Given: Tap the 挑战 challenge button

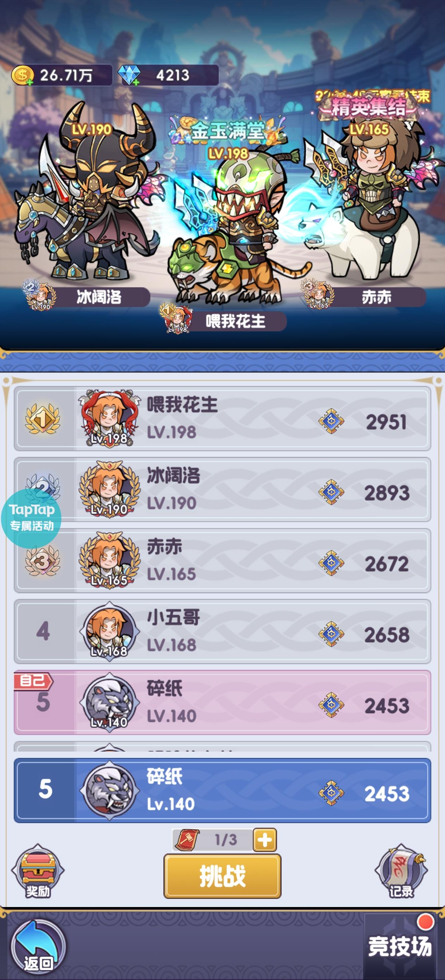Looking at the screenshot, I should point(222,876).
